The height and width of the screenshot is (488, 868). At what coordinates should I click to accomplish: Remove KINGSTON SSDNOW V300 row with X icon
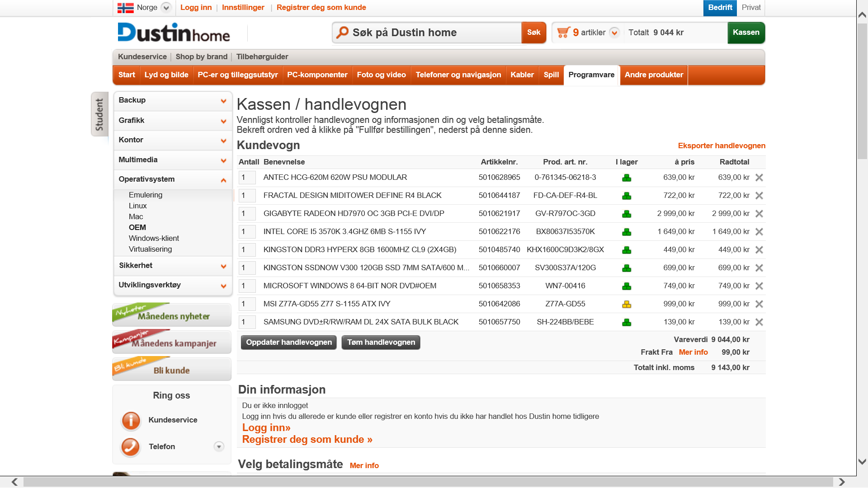(x=759, y=268)
